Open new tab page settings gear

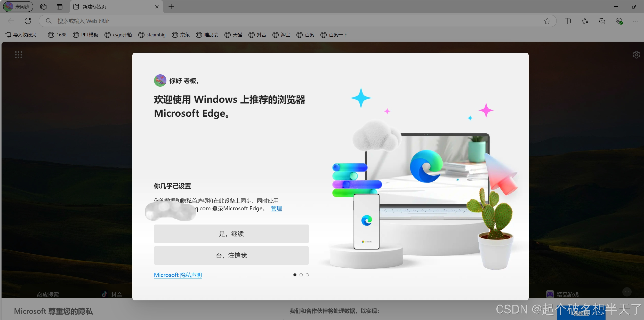(636, 55)
